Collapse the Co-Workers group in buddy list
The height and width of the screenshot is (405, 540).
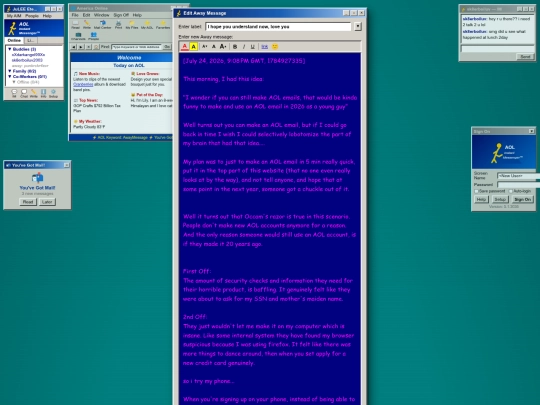point(10,76)
